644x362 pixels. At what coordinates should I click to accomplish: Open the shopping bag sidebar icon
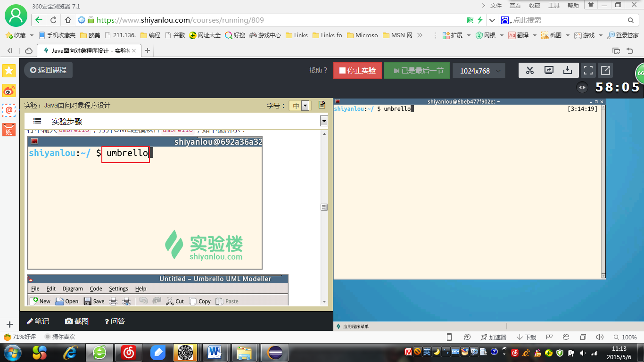click(x=9, y=130)
